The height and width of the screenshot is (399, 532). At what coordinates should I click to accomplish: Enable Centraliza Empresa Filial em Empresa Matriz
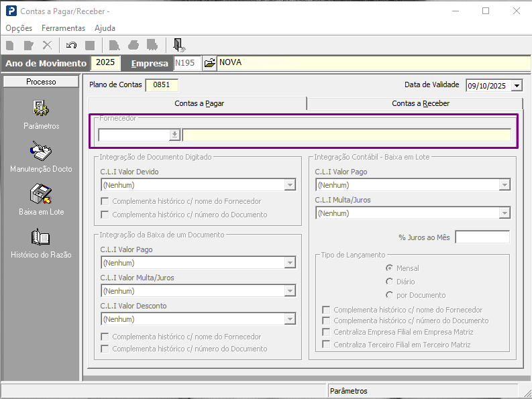326,332
